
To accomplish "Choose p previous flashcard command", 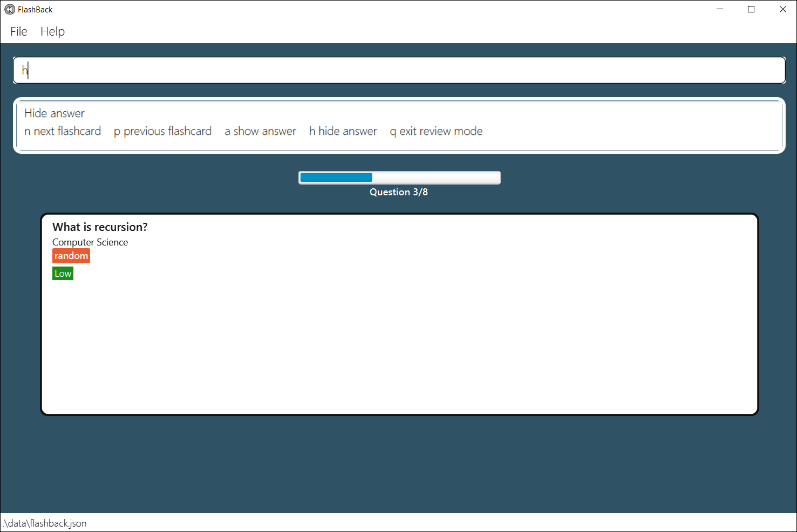I will point(162,131).
